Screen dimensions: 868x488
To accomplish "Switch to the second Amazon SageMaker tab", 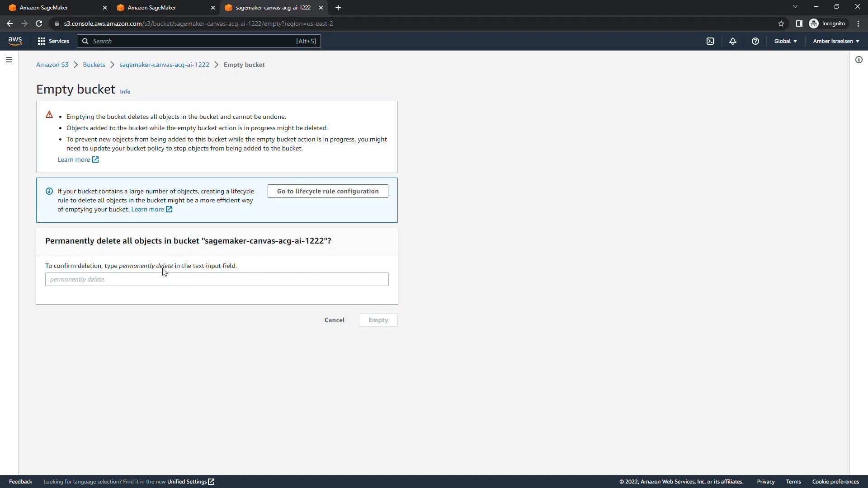I will 163,8.
